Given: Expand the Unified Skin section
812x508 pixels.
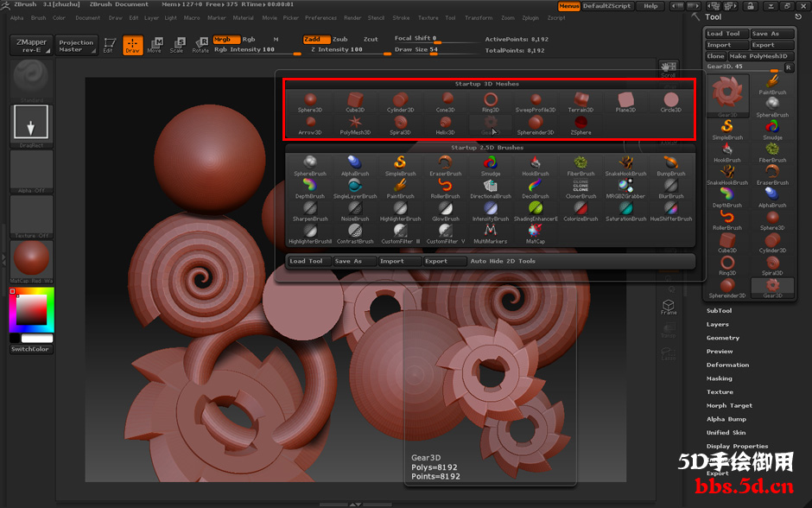Looking at the screenshot, I should [x=726, y=432].
